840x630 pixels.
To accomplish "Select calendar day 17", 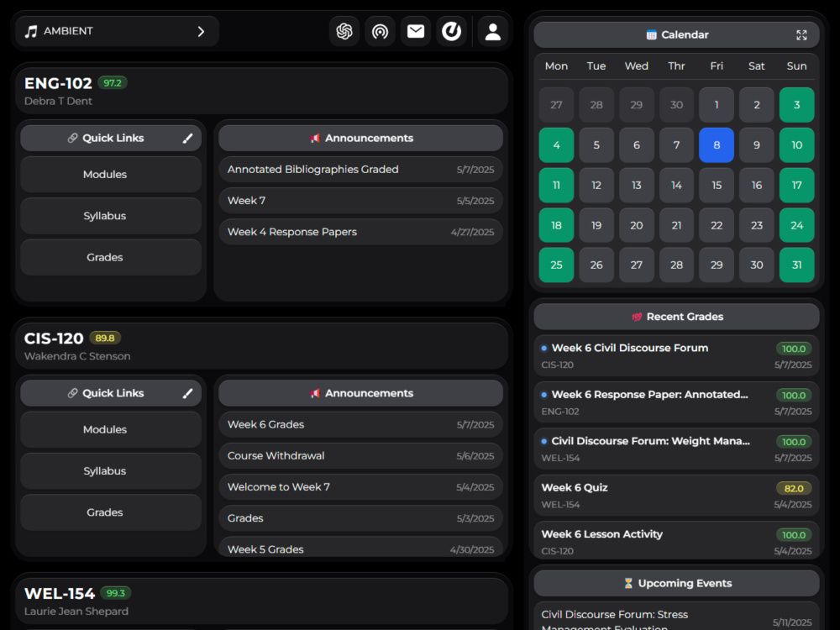I will pos(796,185).
